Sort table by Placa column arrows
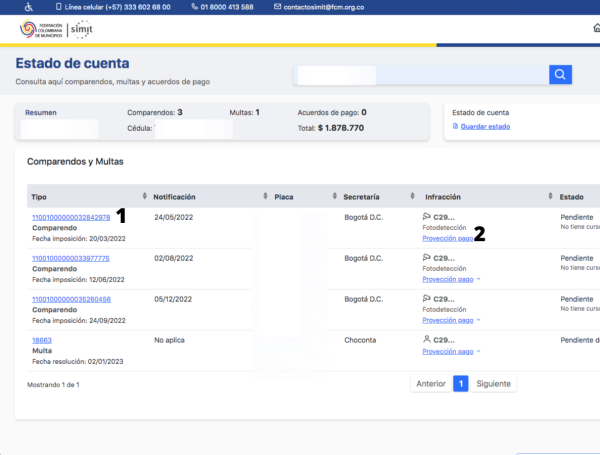The height and width of the screenshot is (455, 600). (x=334, y=196)
